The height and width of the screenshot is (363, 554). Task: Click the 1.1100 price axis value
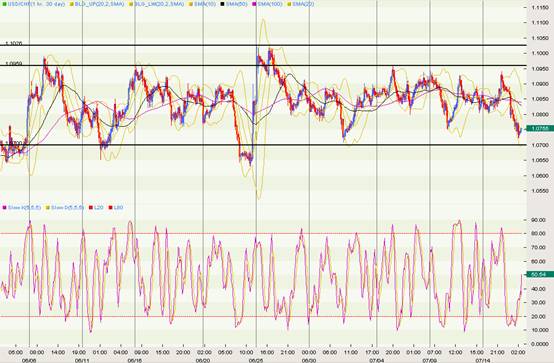[540, 23]
